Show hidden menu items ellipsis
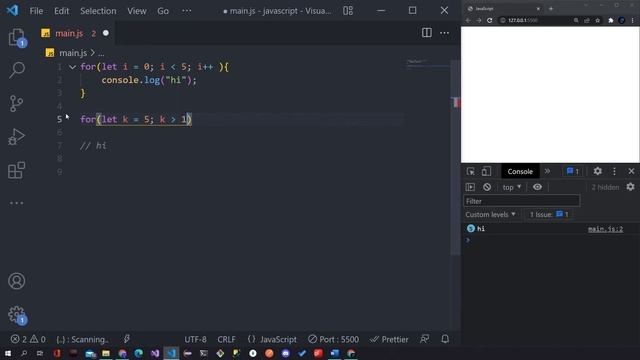This screenshot has height=360, width=640. pos(187,11)
